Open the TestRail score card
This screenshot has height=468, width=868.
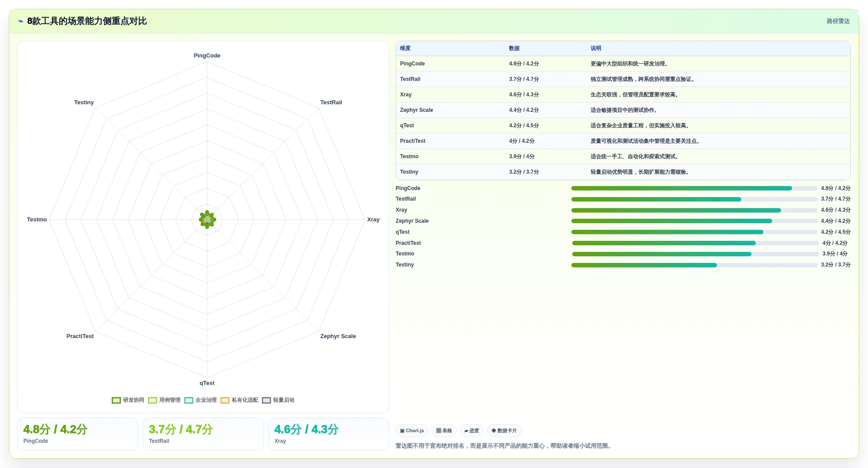click(x=203, y=434)
